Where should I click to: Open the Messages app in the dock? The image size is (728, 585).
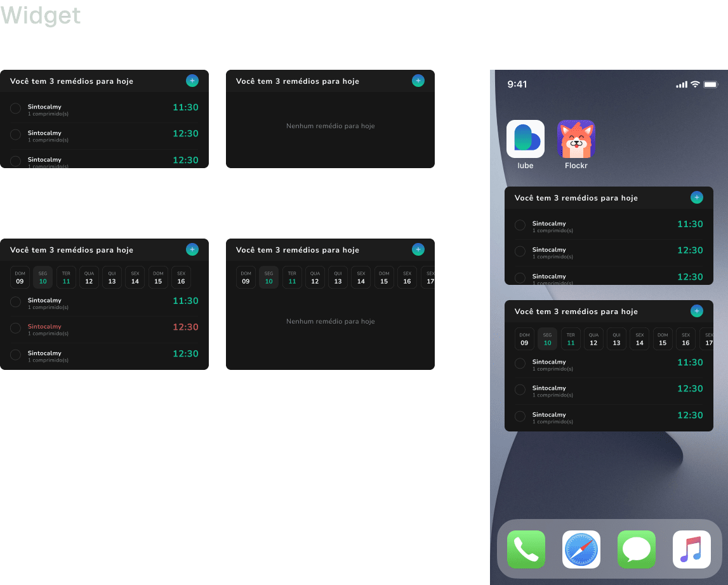pyautogui.click(x=636, y=549)
